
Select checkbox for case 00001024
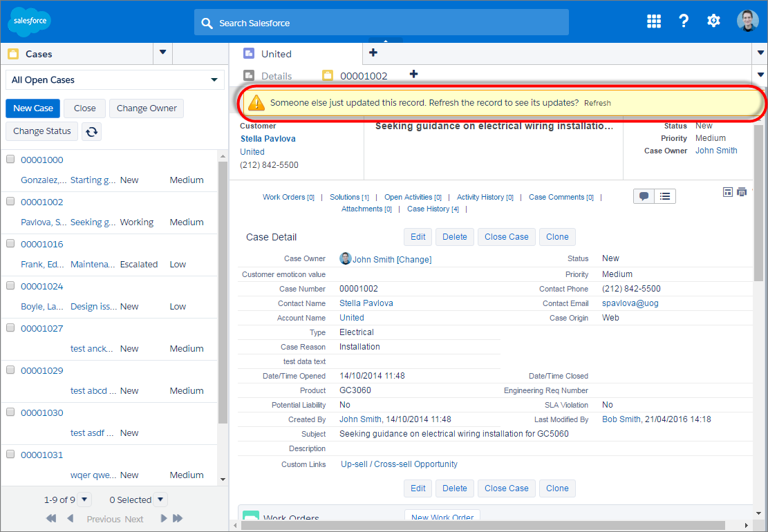tap(10, 285)
